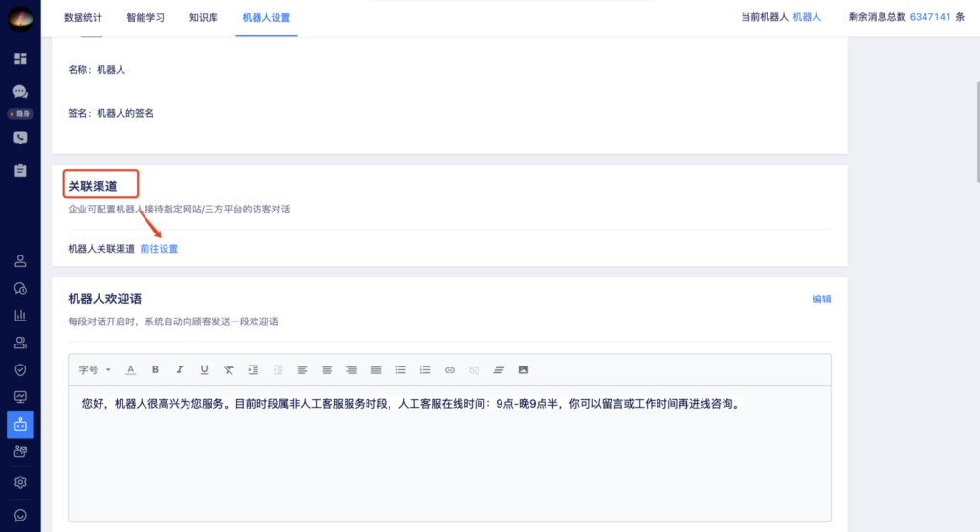This screenshot has width=980, height=532.
Task: Insert an image via picture icon
Action: click(523, 370)
